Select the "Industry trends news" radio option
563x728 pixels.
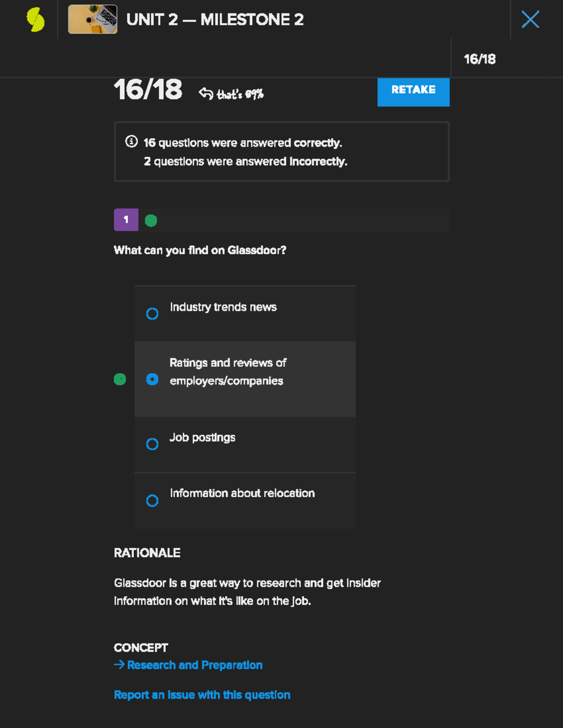(152, 314)
